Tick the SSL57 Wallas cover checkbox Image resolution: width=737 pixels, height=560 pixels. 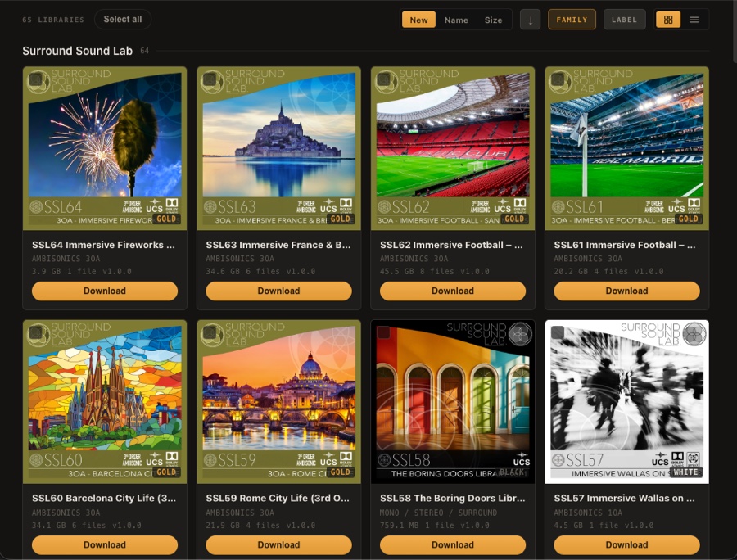point(557,332)
